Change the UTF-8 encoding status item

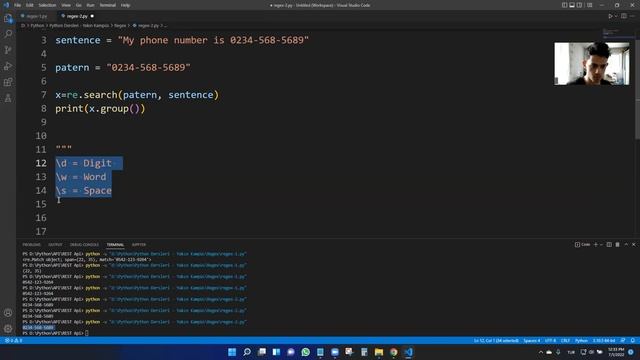pyautogui.click(x=550, y=340)
